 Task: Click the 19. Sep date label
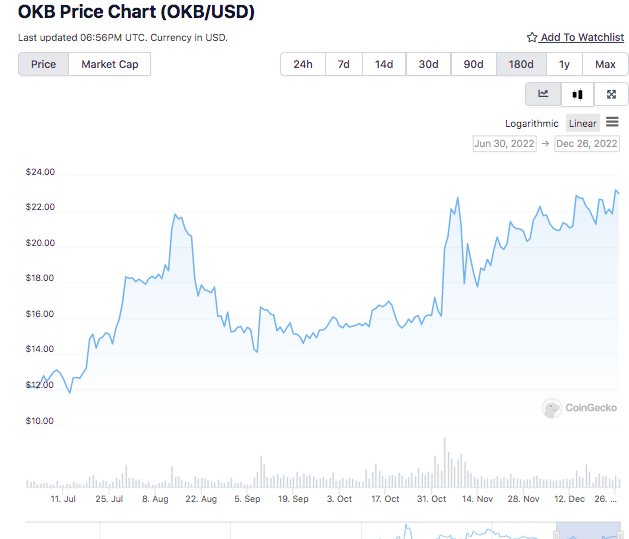pyautogui.click(x=293, y=499)
